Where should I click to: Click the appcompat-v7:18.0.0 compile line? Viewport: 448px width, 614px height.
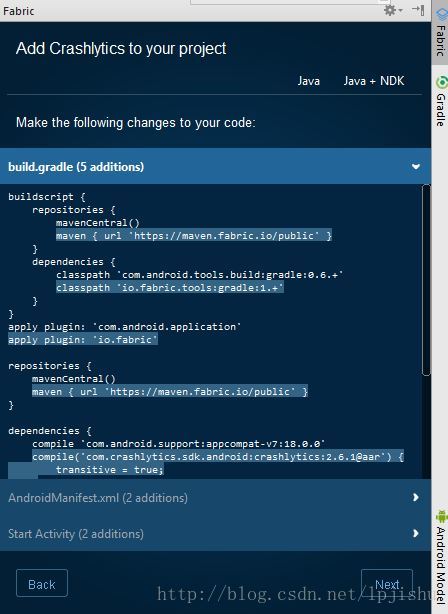coord(179,444)
